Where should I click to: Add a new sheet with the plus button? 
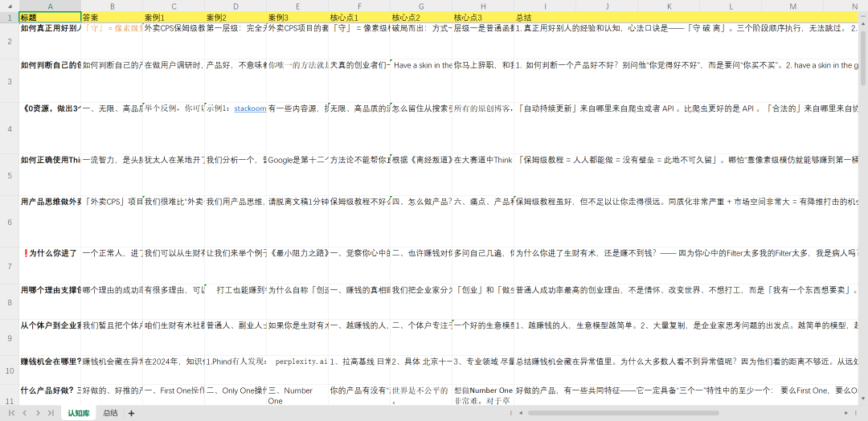point(131,413)
